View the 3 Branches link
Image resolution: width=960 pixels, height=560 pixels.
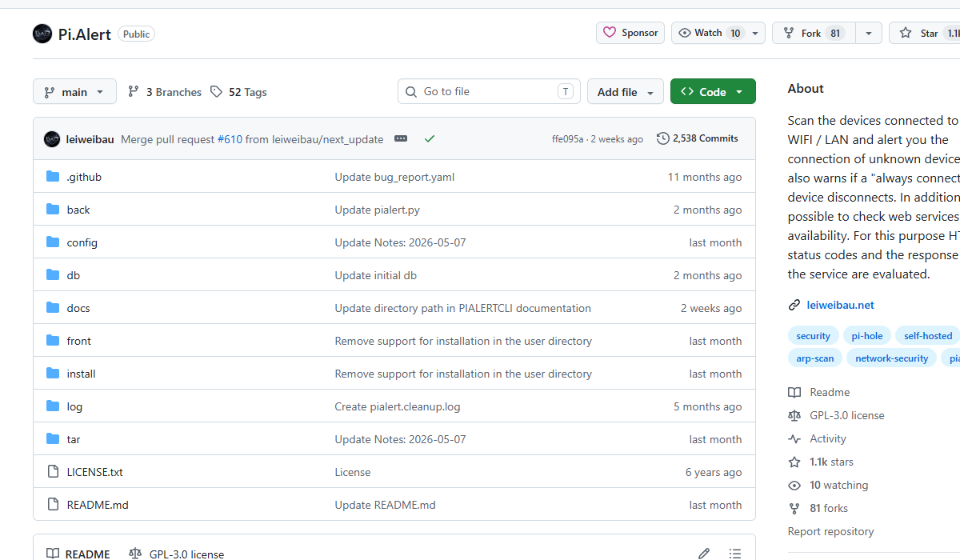click(165, 92)
